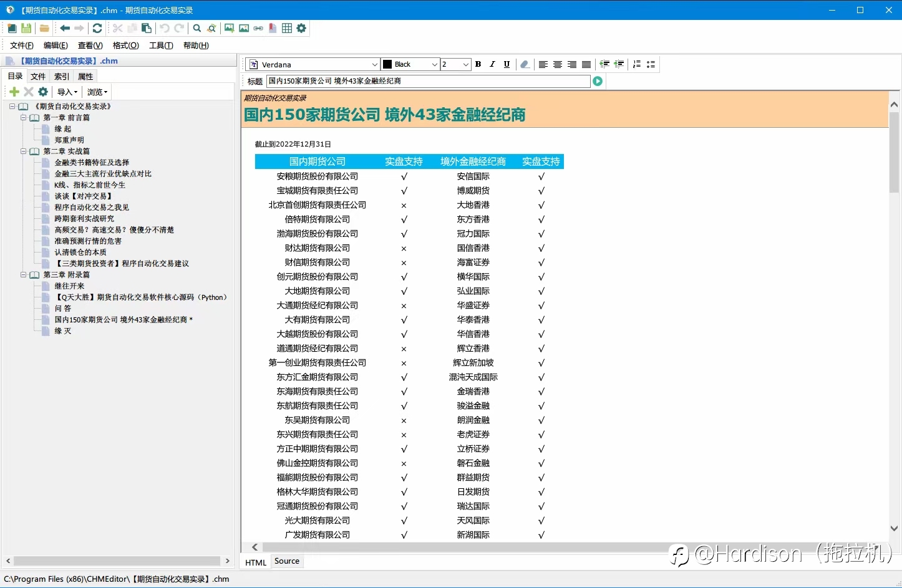902x588 pixels.
Task: Center align the text
Action: click(x=558, y=64)
